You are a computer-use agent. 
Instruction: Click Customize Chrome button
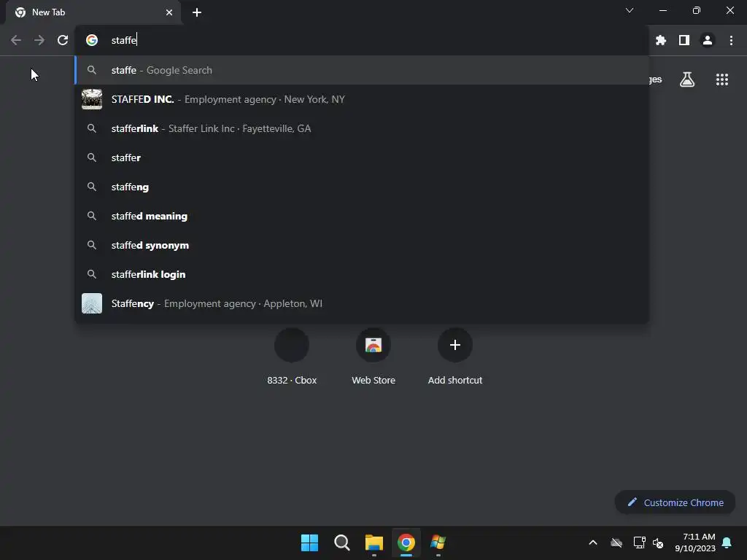coord(675,502)
